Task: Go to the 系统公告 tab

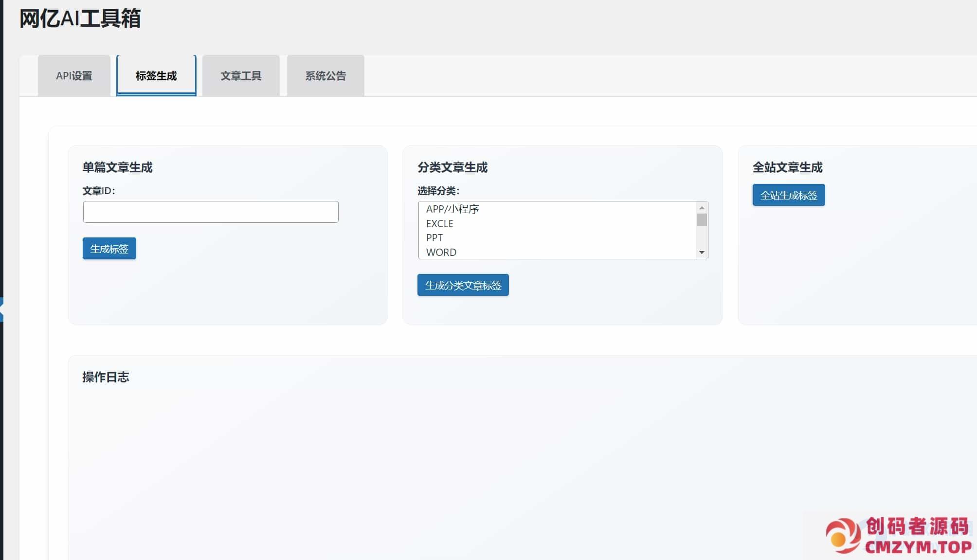Action: click(326, 76)
